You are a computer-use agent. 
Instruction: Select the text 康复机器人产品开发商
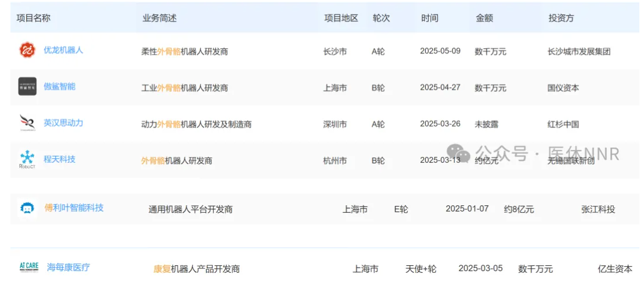pyautogui.click(x=197, y=269)
